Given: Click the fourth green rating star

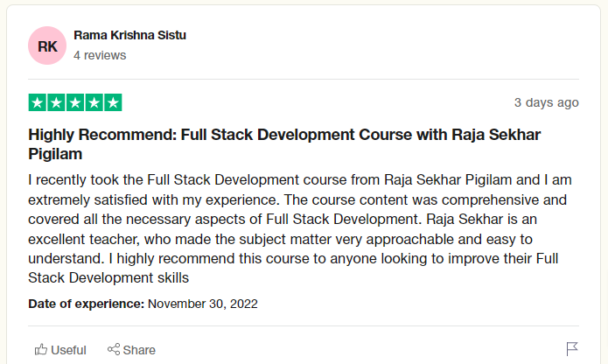Looking at the screenshot, I should [x=94, y=102].
